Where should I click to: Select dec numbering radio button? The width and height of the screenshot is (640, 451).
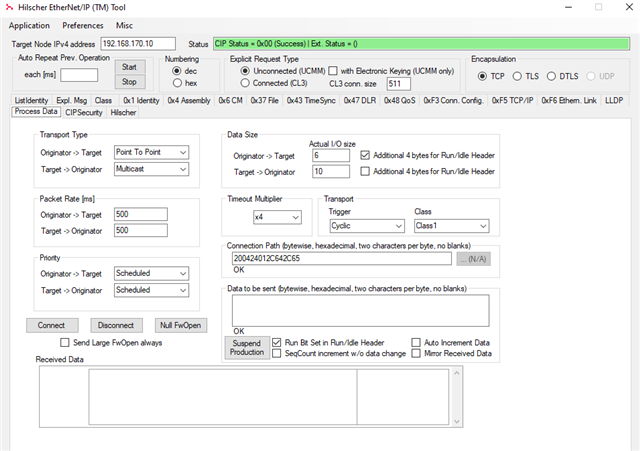[177, 71]
